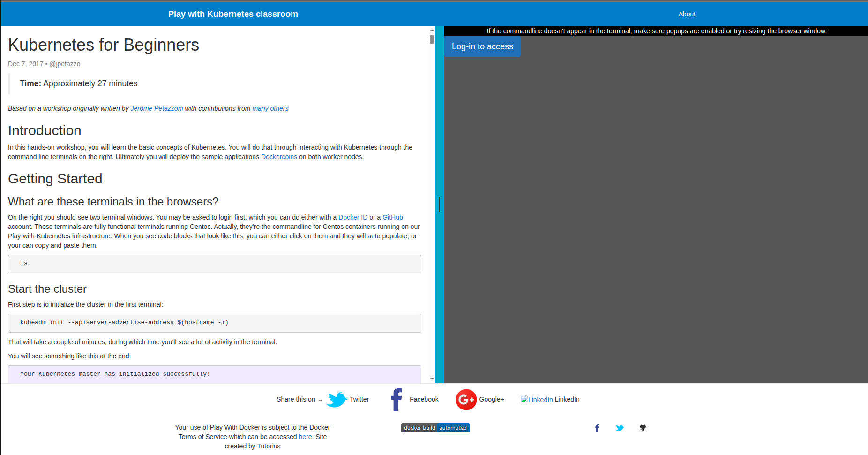
Task: Follow the Dockercoins link
Action: tap(279, 157)
